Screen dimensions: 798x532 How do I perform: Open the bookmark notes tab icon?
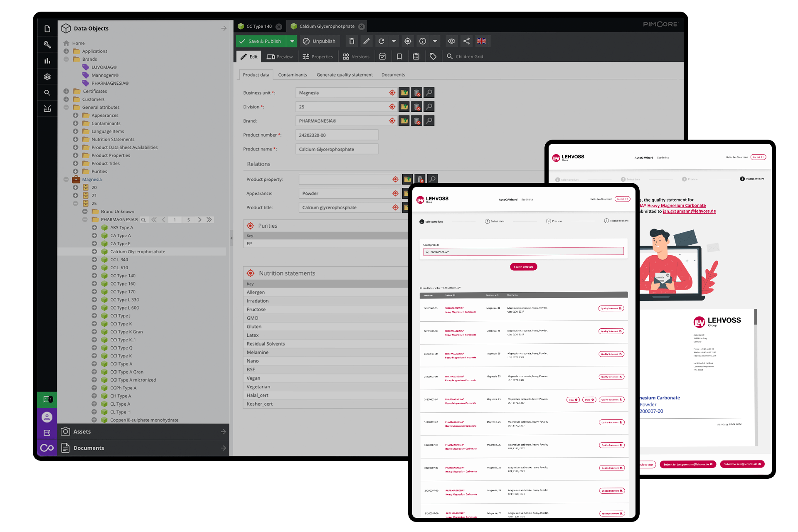[399, 57]
